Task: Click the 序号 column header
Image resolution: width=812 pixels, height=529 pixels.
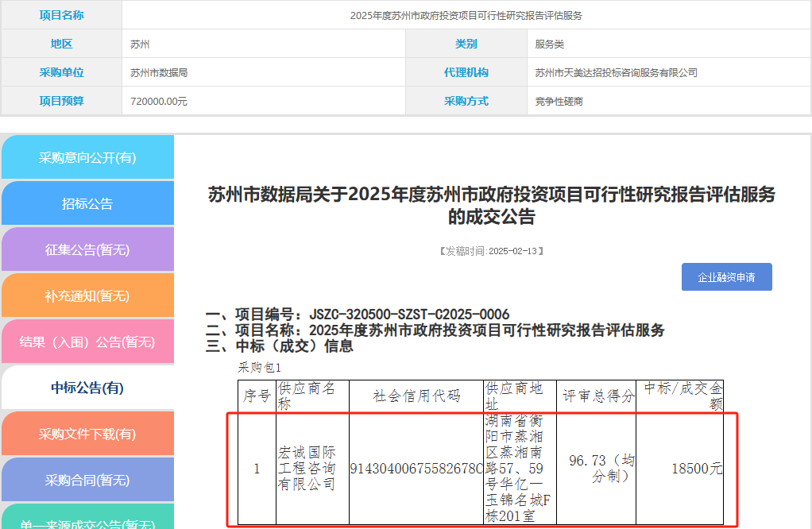Action: point(257,396)
